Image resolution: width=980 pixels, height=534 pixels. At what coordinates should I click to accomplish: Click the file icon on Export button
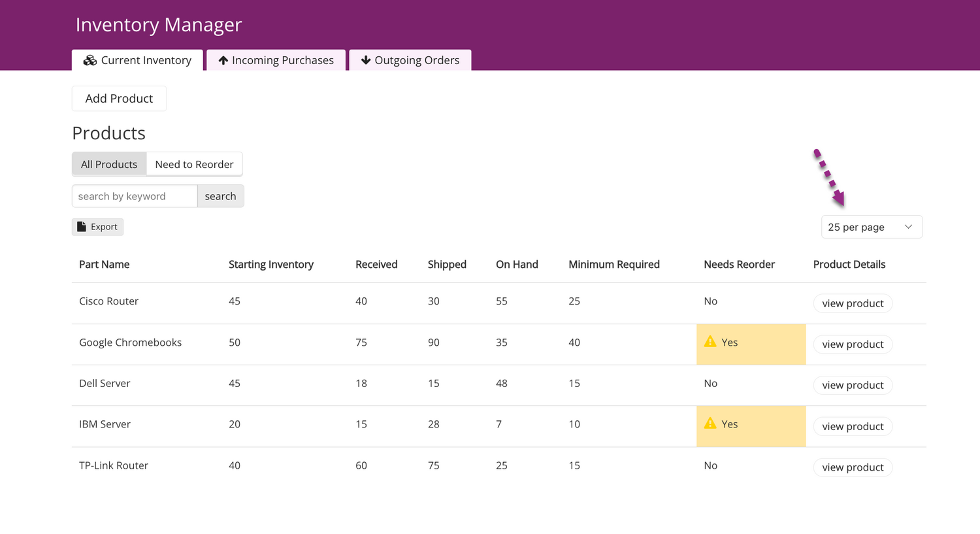82,227
